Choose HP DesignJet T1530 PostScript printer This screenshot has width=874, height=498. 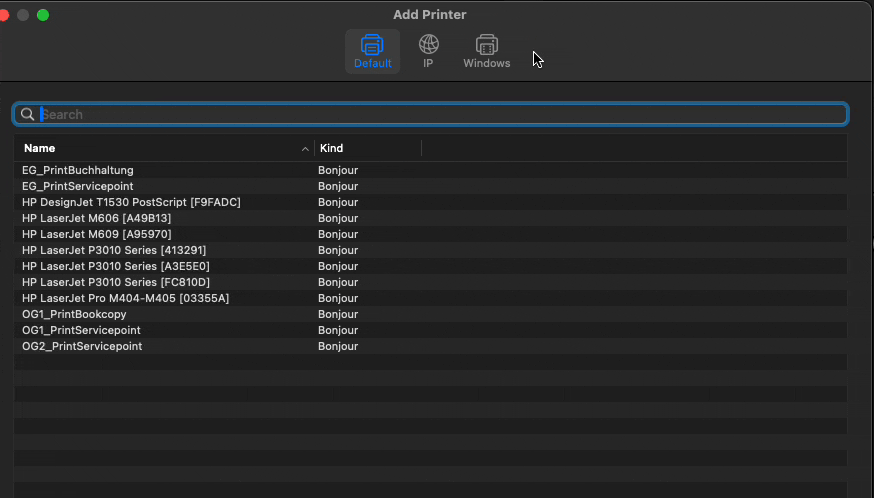pos(131,202)
